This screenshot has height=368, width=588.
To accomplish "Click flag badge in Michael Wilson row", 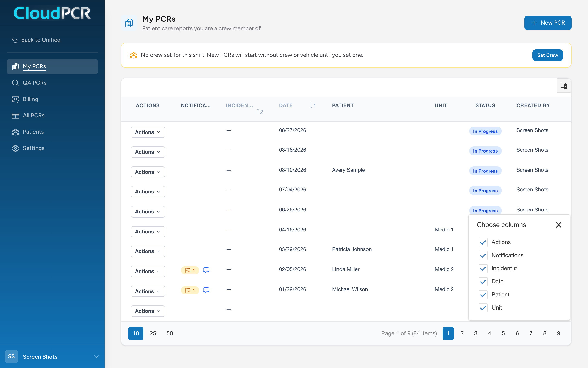I will [190, 290].
